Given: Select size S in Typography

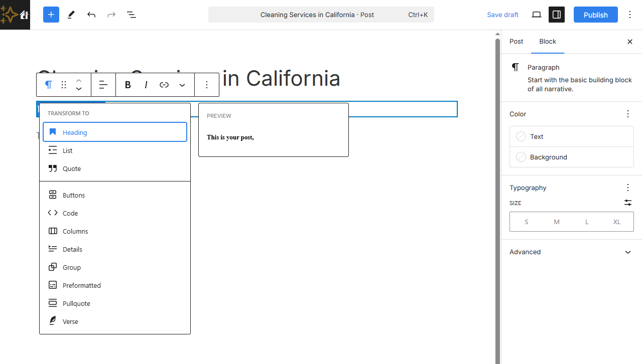Looking at the screenshot, I should [x=526, y=222].
